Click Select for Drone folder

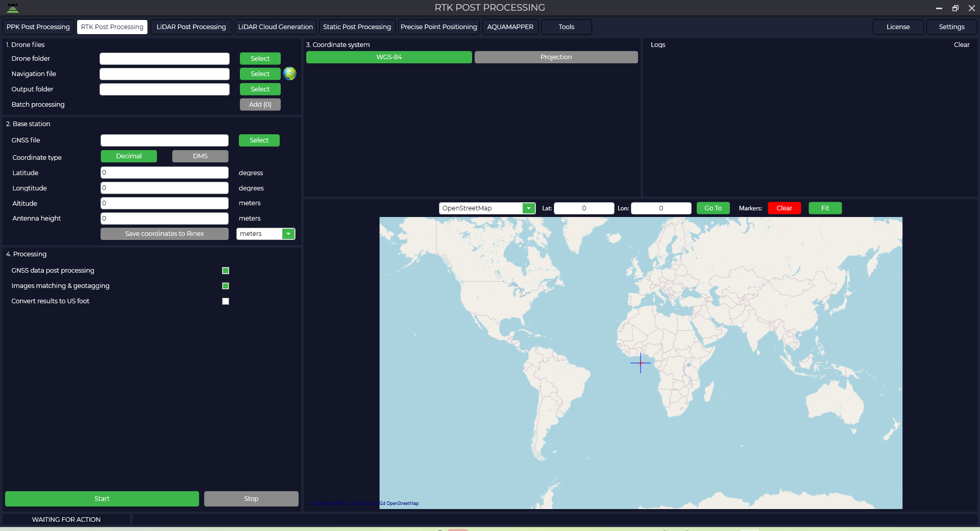[260, 59]
